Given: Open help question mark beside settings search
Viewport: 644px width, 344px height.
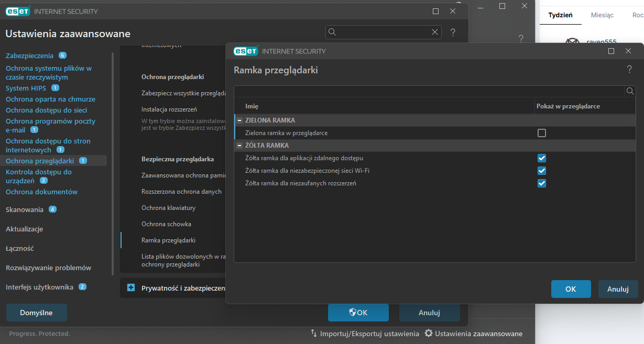Looking at the screenshot, I should (453, 32).
